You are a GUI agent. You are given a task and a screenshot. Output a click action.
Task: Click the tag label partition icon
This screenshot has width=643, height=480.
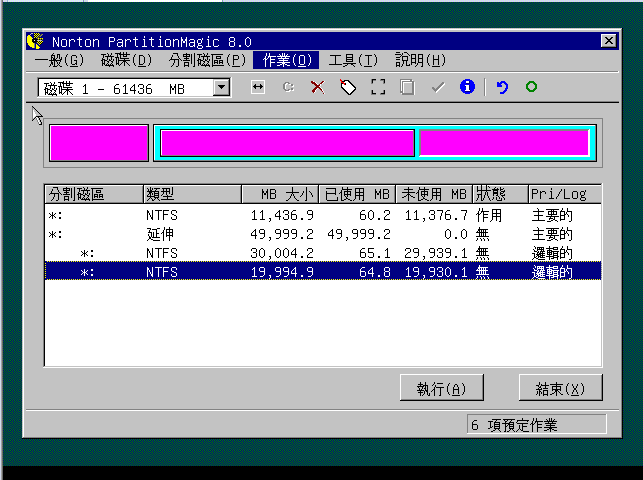coord(348,87)
